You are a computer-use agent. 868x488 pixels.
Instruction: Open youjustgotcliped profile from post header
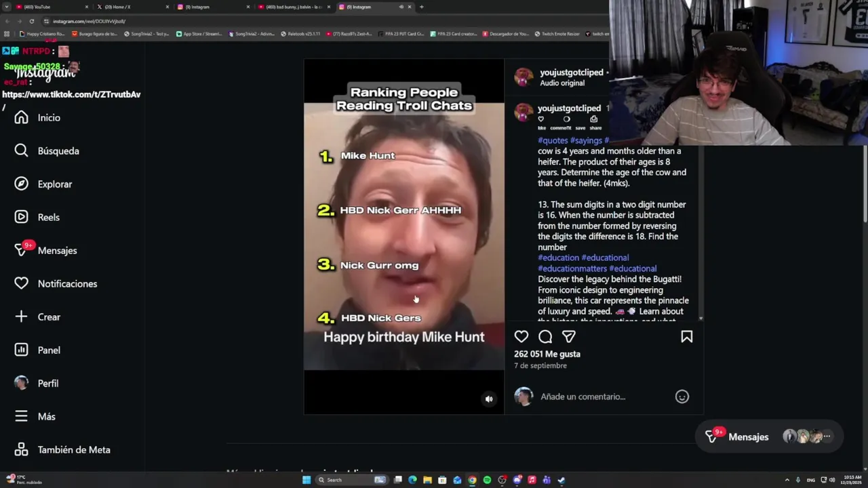click(572, 73)
